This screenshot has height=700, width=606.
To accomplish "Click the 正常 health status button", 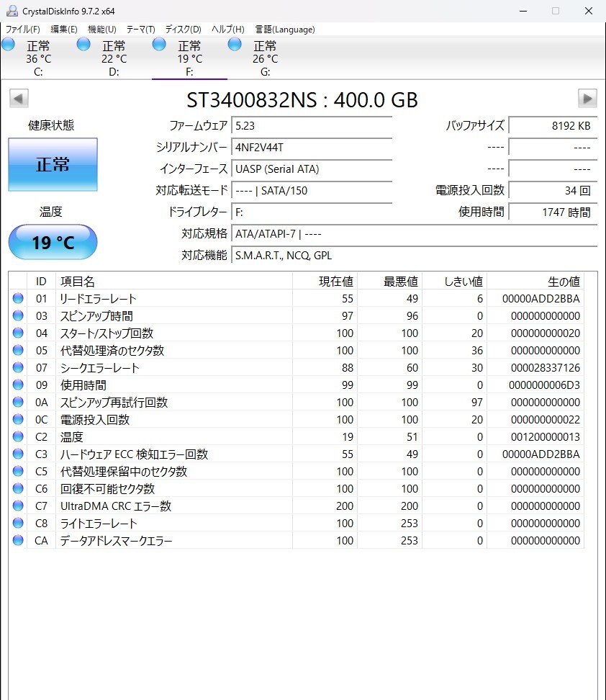I will click(53, 164).
